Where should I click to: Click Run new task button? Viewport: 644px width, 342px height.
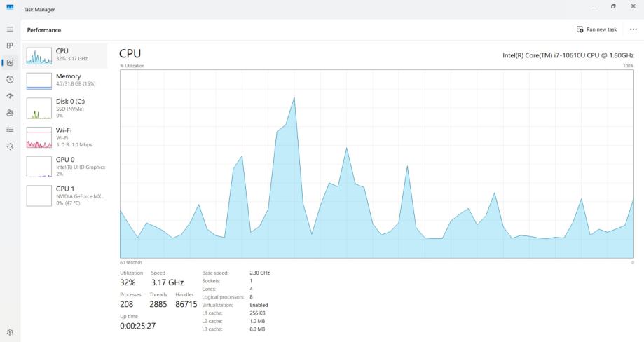click(x=596, y=29)
